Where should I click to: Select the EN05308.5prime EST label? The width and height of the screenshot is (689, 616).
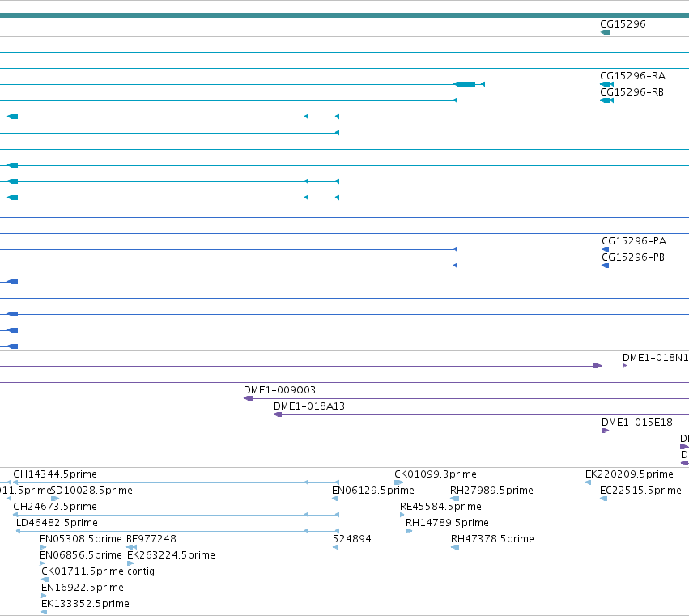coord(80,539)
